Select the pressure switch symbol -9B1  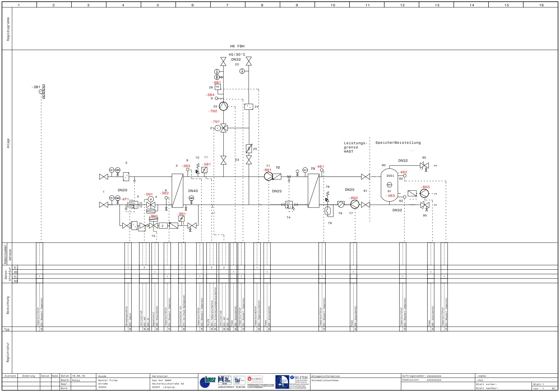coord(181,219)
